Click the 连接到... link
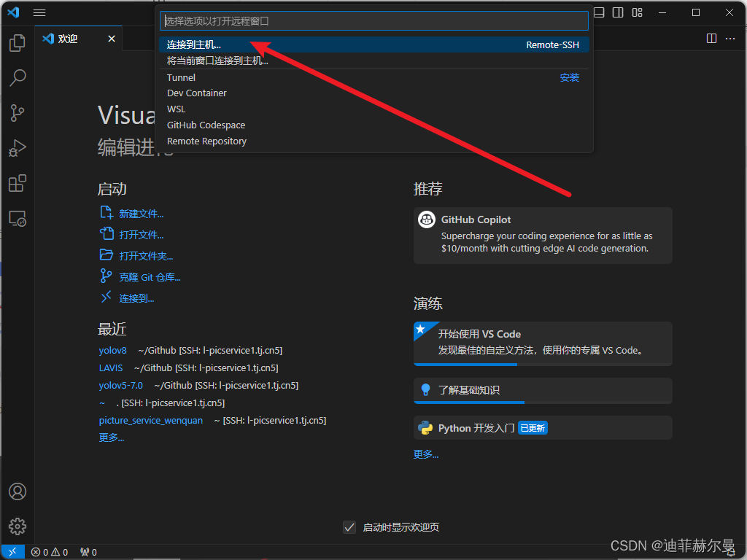Screen dimensions: 747x560 tap(136, 298)
